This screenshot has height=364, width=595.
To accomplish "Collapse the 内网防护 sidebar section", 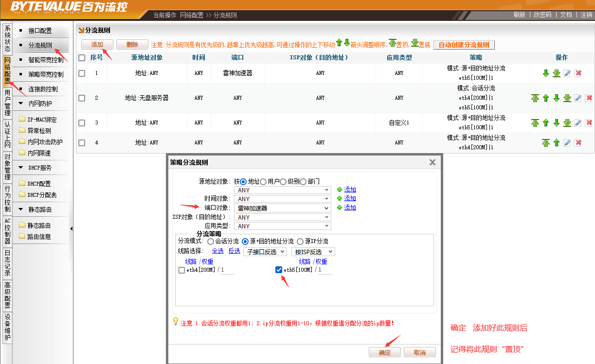I will click(21, 104).
